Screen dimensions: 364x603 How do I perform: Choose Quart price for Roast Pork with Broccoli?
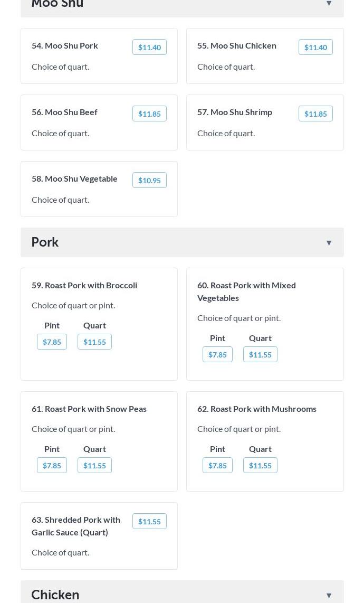(x=94, y=342)
